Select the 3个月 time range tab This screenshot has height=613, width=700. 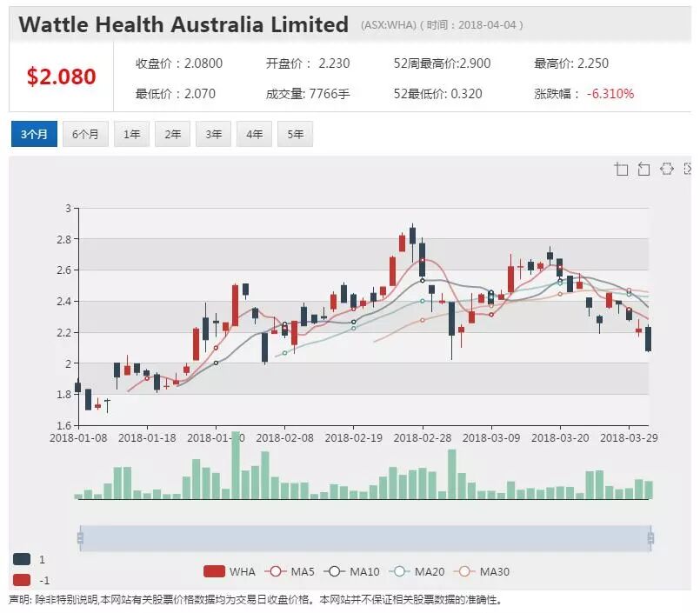[x=35, y=134]
